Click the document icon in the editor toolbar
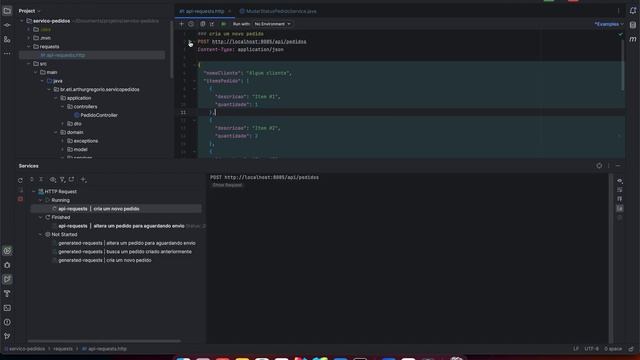Viewport: 640px width, 360px height. click(x=202, y=24)
